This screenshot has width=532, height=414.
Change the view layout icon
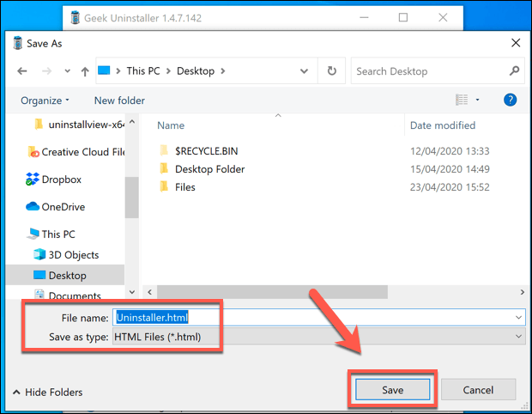pyautogui.click(x=462, y=100)
